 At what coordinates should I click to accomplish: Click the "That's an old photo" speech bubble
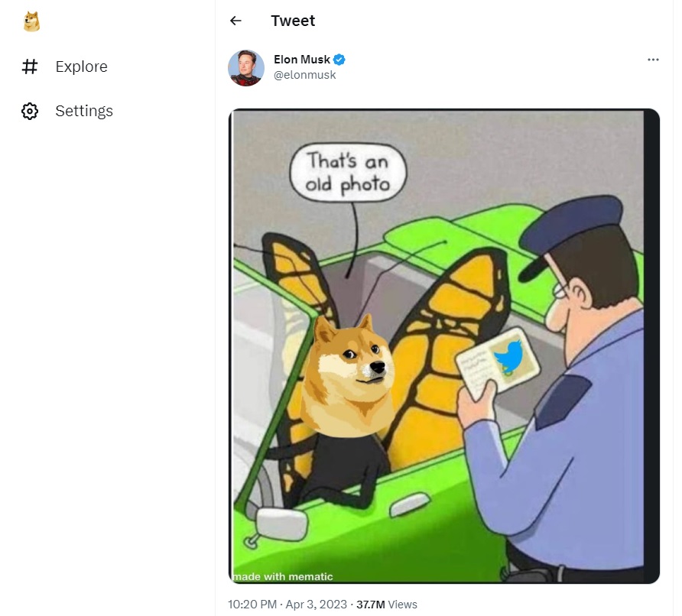348,173
